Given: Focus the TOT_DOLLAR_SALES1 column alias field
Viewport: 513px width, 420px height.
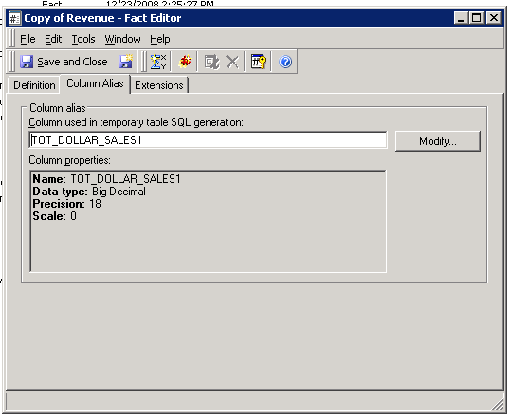Looking at the screenshot, I should (x=208, y=140).
